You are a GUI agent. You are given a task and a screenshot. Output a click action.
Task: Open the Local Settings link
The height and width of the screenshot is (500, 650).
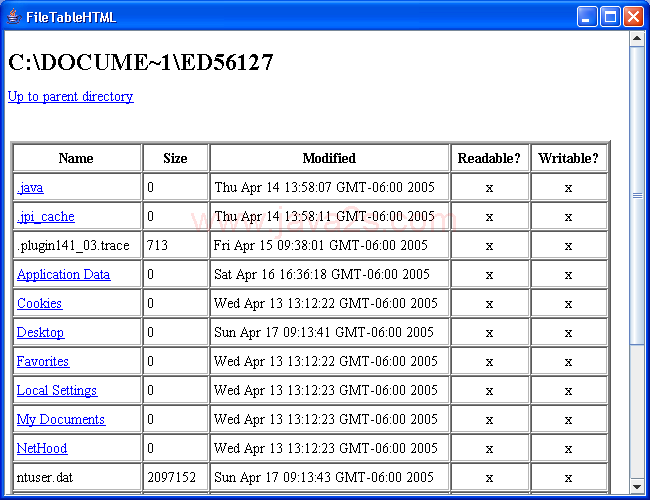pos(57,391)
